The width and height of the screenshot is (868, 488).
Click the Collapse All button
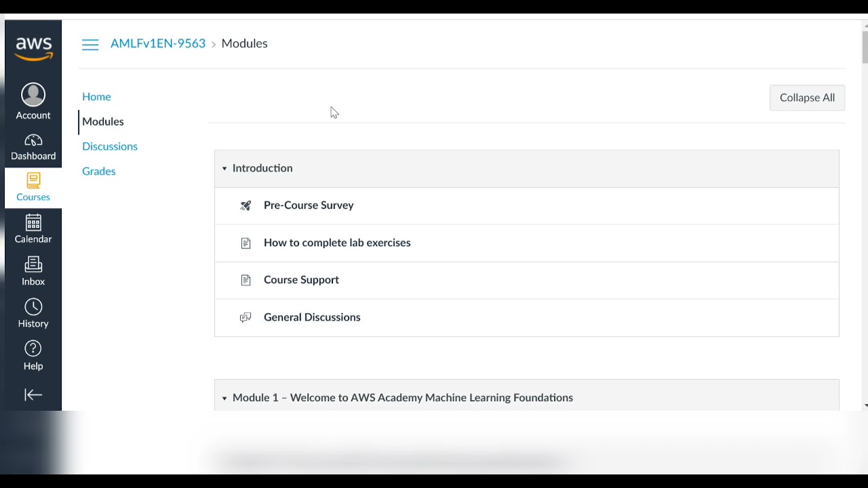(x=807, y=98)
